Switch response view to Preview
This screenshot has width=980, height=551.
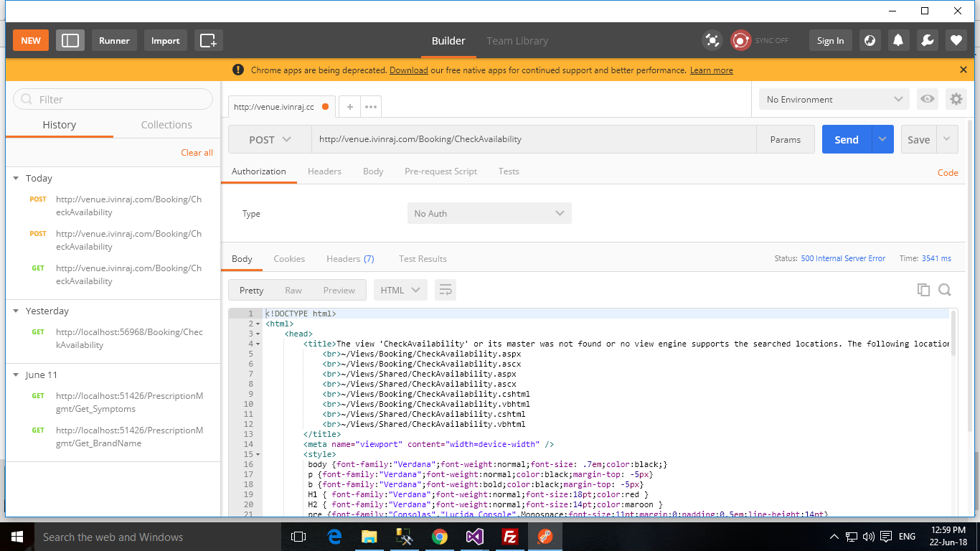(339, 290)
